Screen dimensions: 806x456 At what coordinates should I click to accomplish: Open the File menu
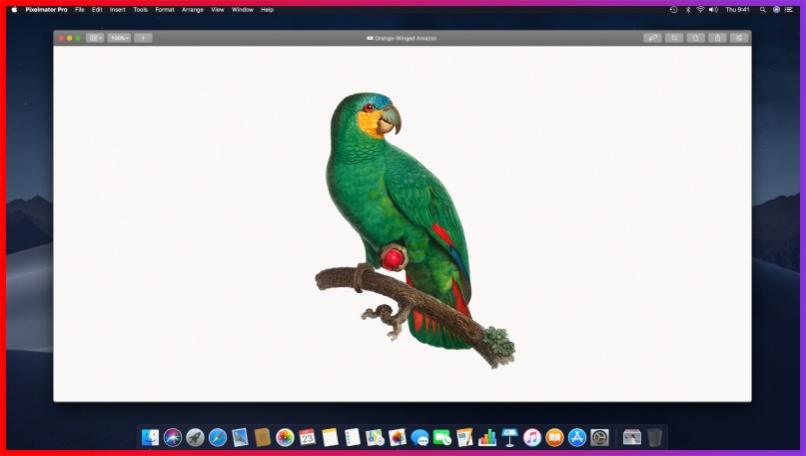(79, 9)
